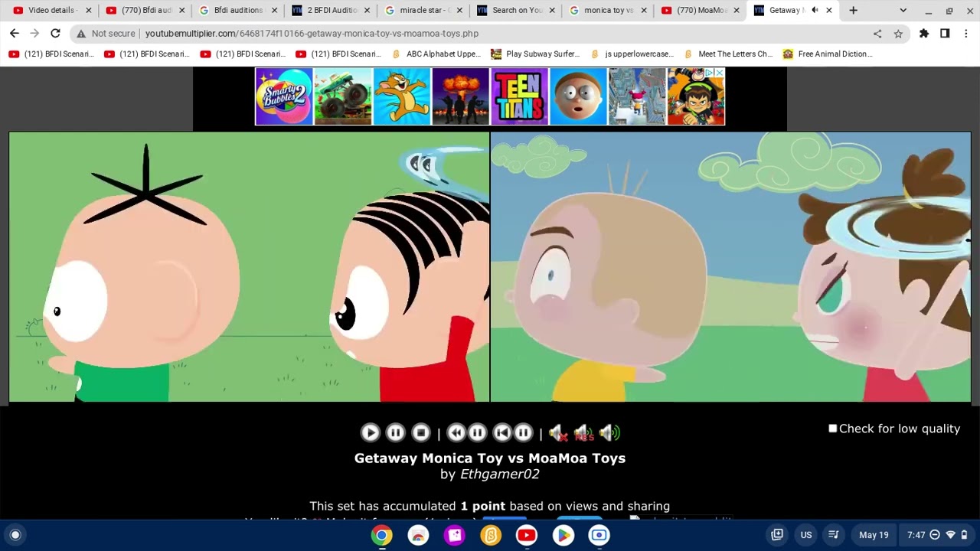
Task: Open the May 19 calendar date
Action: (874, 535)
